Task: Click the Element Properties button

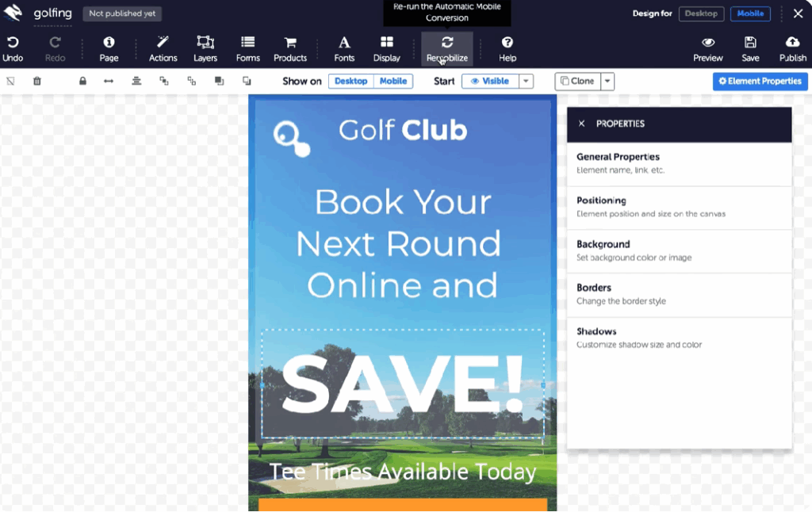Action: point(760,81)
